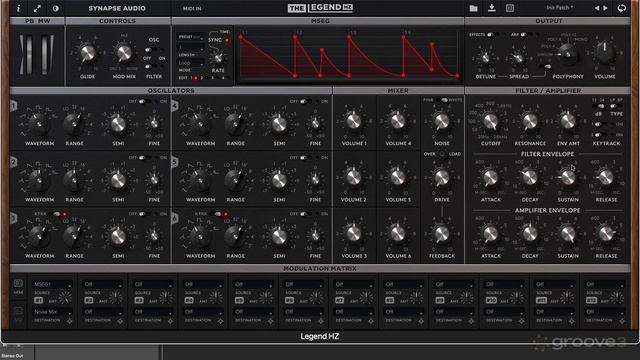Toggle the Pink/White noise switch

[442, 100]
